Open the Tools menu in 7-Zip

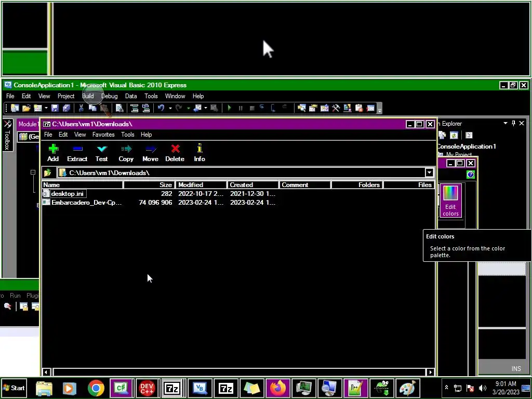[128, 135]
